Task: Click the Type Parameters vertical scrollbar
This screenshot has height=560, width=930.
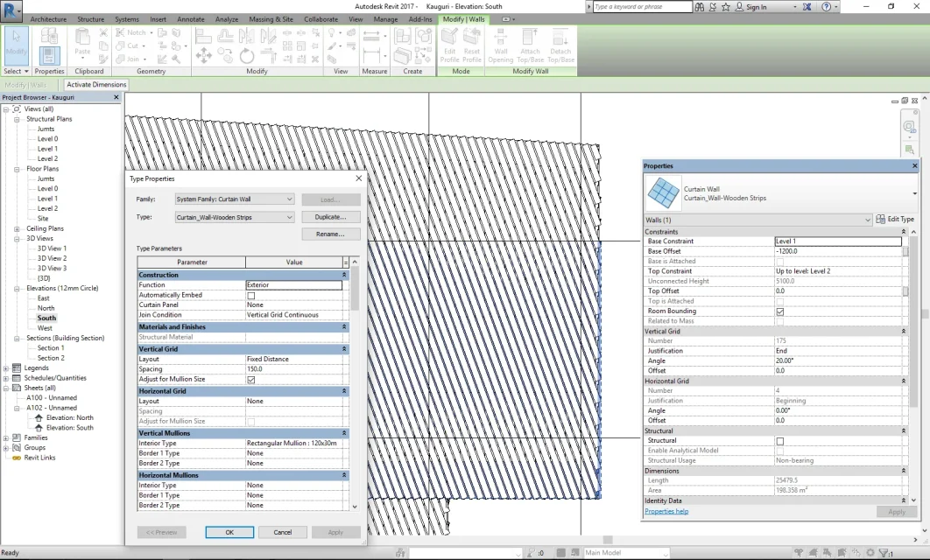Action: coord(355,384)
